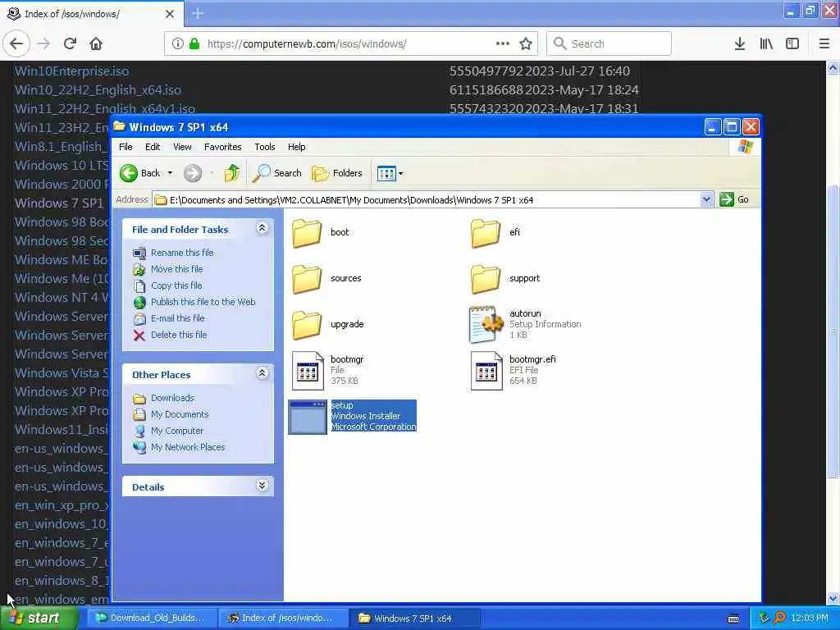Go to My Computer in Other Places
Image resolution: width=840 pixels, height=630 pixels.
[x=177, y=431]
